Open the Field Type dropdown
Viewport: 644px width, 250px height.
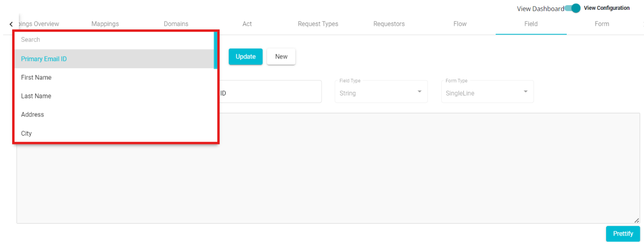[381, 92]
